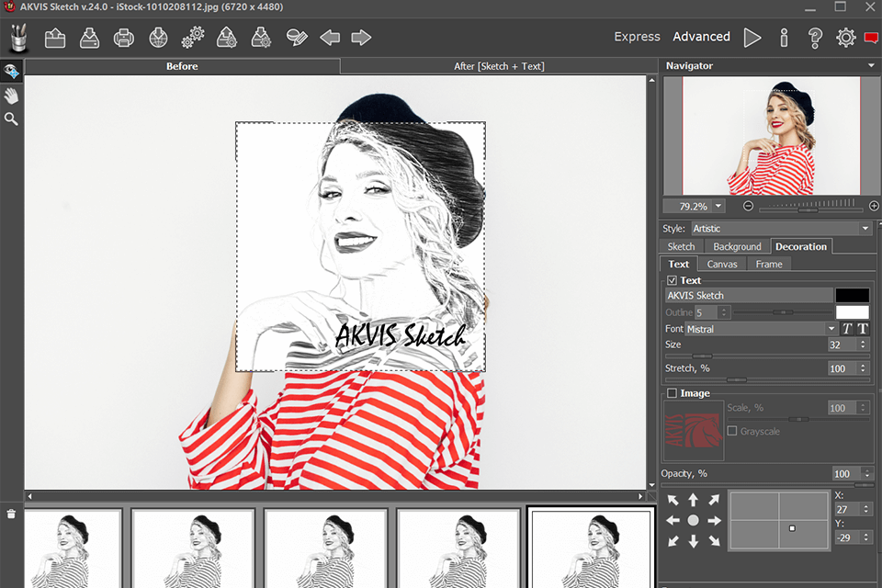Select the quick preview eye tool
This screenshot has height=588, width=882.
11,71
